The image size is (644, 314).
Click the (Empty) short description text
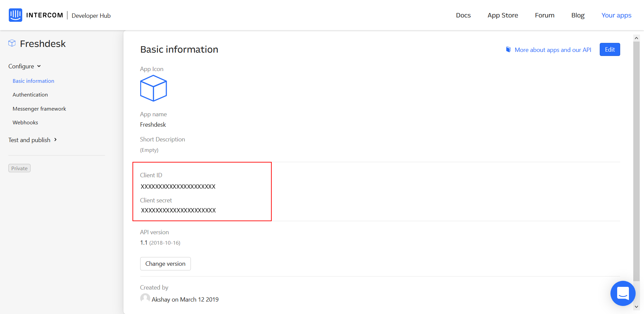tap(149, 150)
